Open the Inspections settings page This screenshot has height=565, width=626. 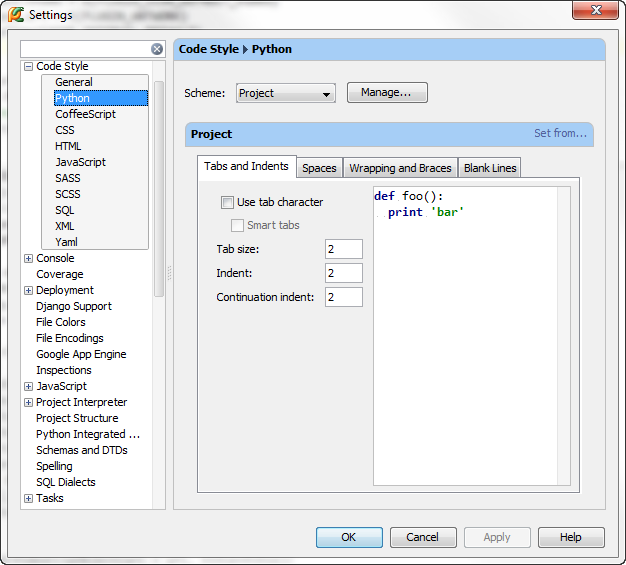(64, 370)
